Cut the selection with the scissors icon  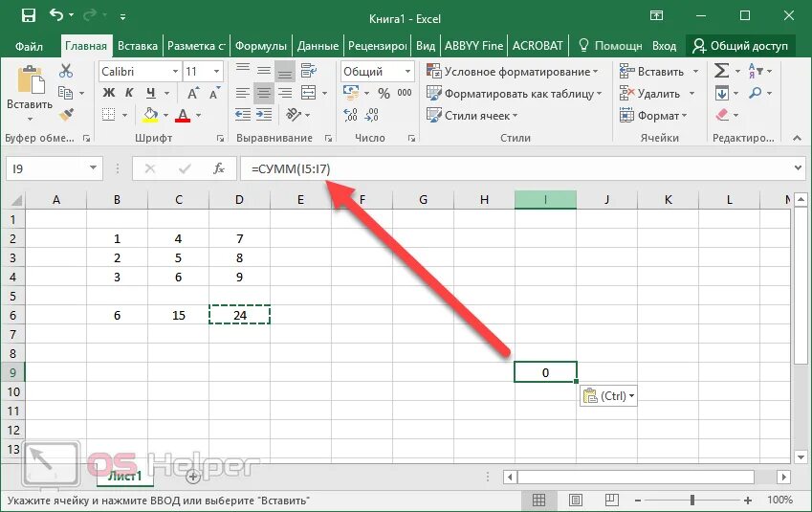click(66, 71)
